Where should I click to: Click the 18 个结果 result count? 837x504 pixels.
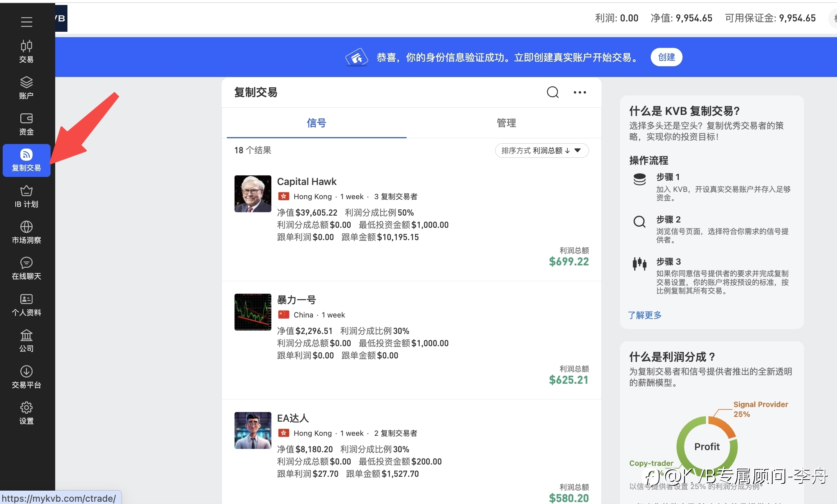pos(253,150)
